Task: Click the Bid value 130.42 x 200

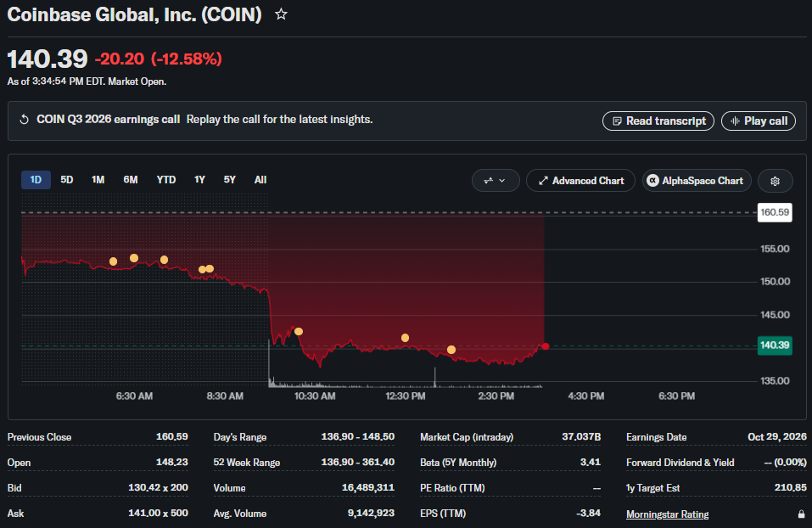Action: tap(158, 487)
